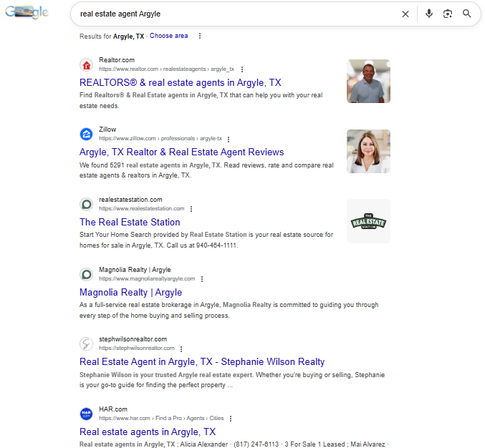Click the Zillow result agent thumbnail
This screenshot has width=485, height=448.
(x=368, y=151)
